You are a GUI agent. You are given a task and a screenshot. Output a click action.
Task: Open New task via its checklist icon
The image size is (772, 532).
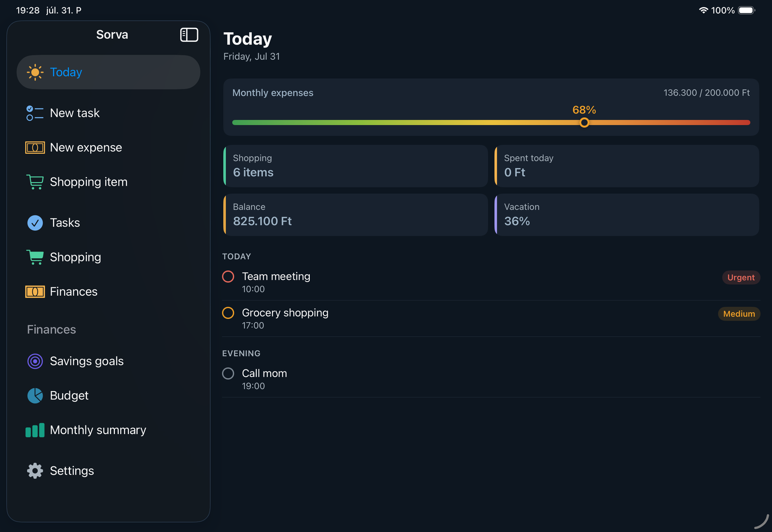click(x=35, y=113)
